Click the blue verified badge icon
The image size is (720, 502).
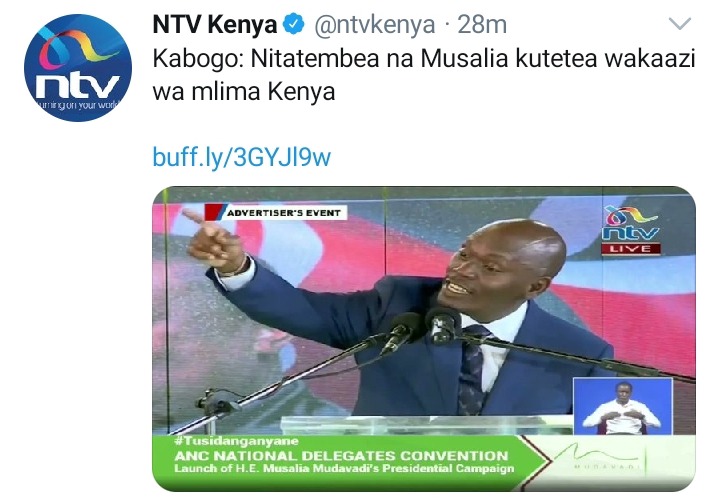click(294, 24)
